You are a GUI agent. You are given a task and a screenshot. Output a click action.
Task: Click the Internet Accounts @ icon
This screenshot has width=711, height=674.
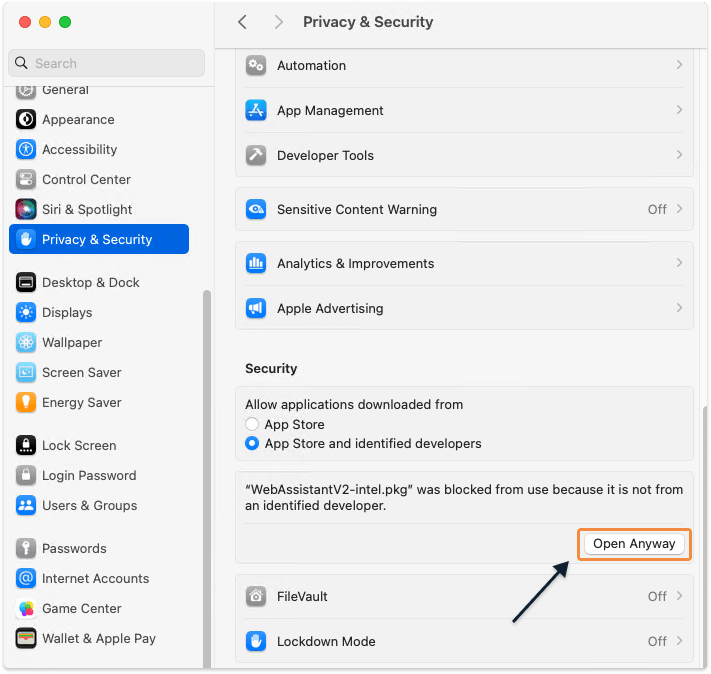(26, 578)
